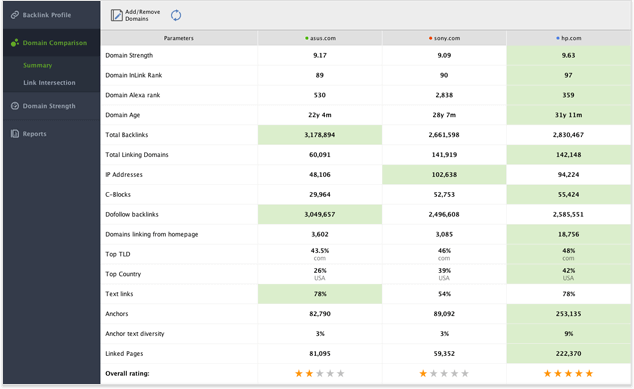Viewport: 634px width, 389px height.
Task: Click hp.com Total Linking Domains 142,148
Action: [x=568, y=154]
